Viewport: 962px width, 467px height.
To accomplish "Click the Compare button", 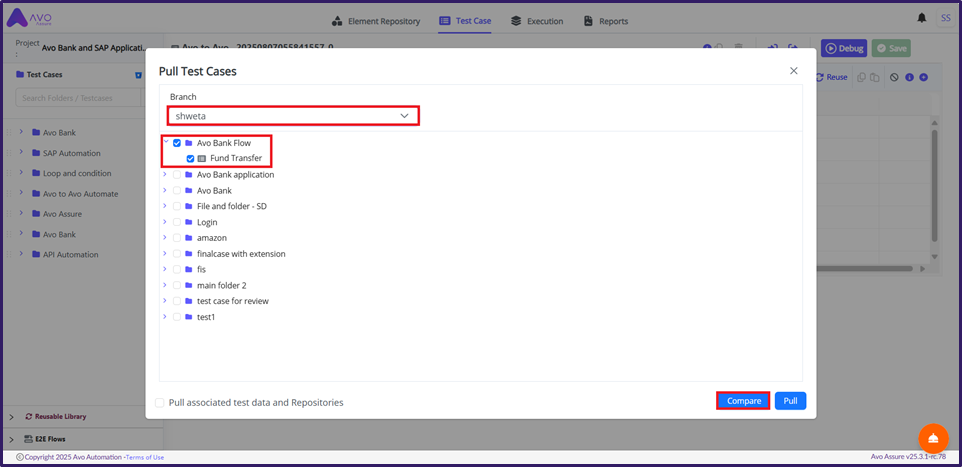I will coord(743,401).
